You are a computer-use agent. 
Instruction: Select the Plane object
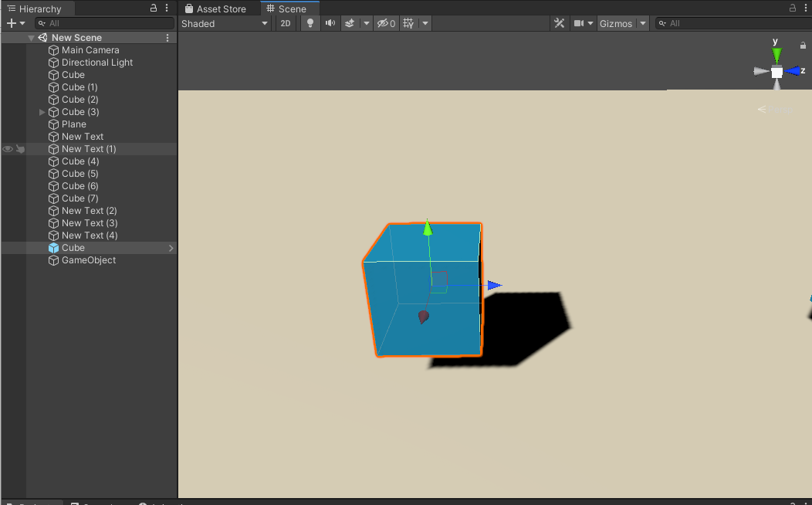pos(74,125)
